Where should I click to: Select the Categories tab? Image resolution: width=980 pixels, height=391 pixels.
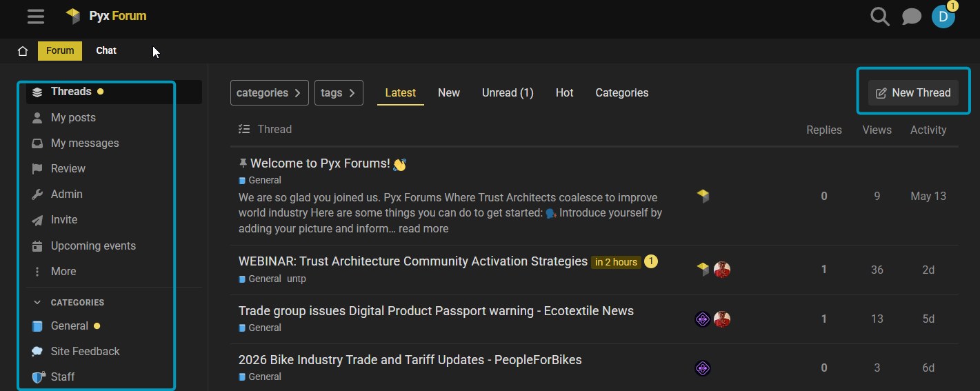[622, 92]
